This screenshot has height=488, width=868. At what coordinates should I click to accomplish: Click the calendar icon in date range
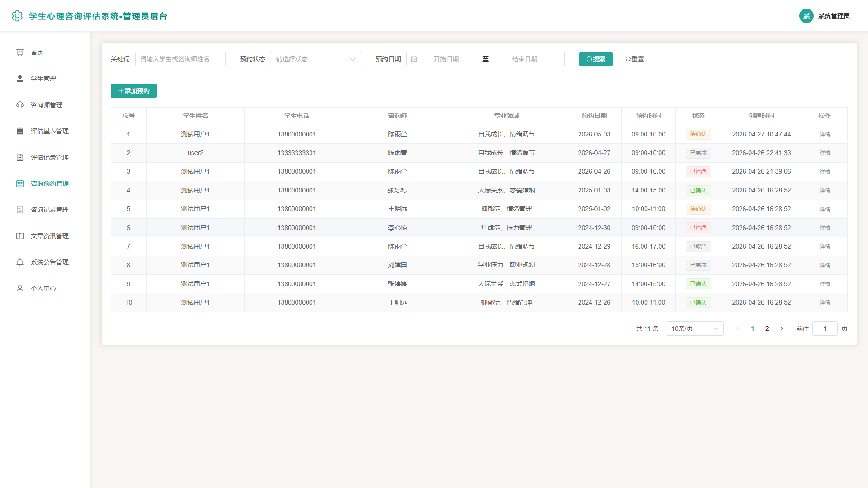point(414,59)
